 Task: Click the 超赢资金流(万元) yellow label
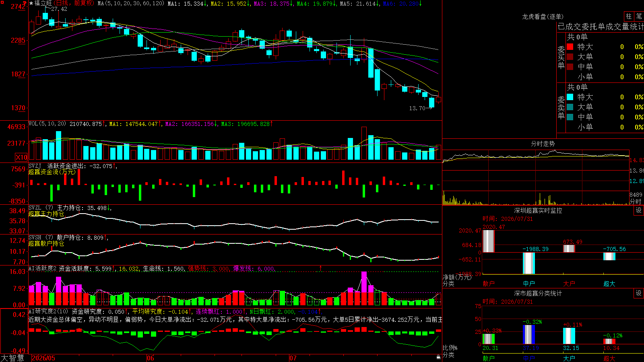(x=52, y=172)
